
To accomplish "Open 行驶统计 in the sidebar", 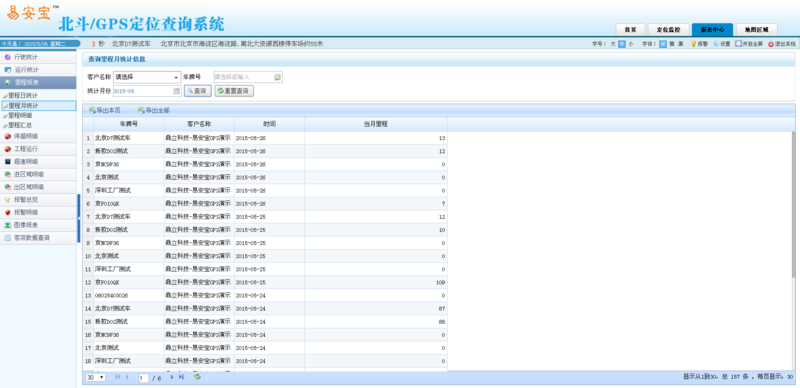I will pos(38,57).
